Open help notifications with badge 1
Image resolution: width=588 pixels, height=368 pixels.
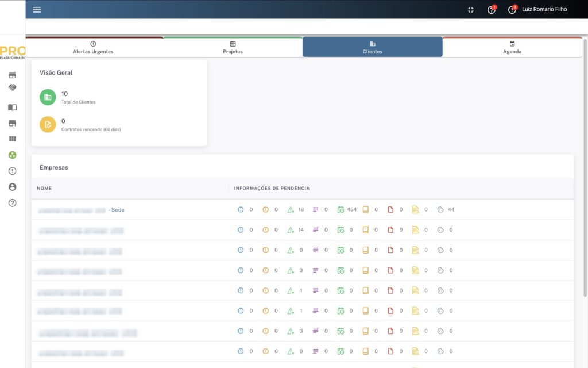point(491,10)
